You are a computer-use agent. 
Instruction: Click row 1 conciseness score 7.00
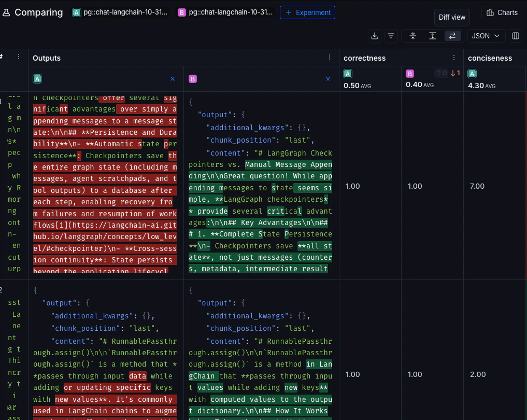click(x=477, y=186)
